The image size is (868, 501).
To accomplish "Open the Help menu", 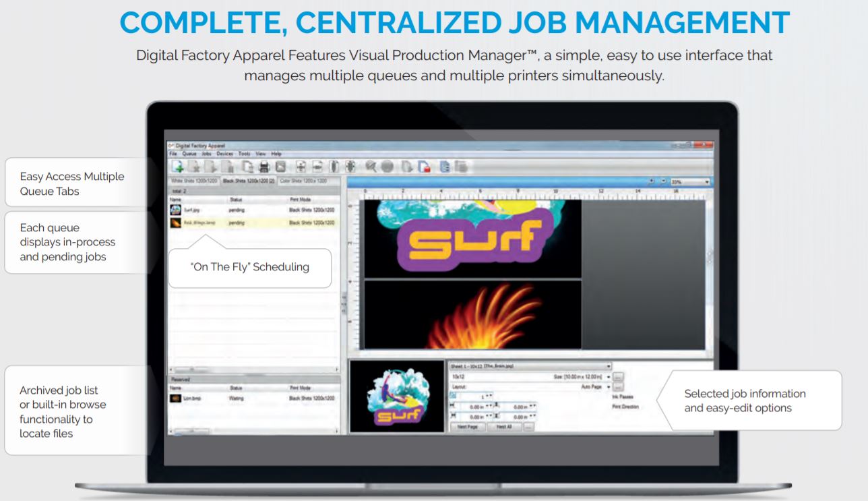I will pos(276,154).
